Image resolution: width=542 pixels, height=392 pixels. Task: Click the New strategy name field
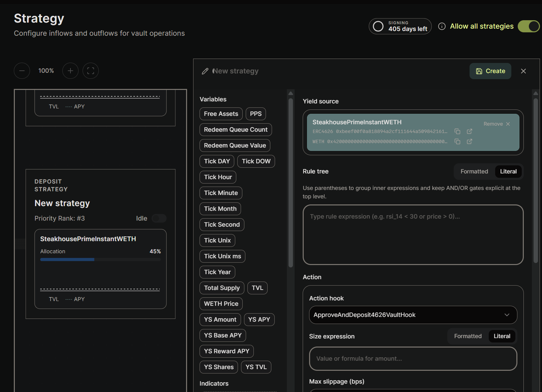(x=236, y=71)
